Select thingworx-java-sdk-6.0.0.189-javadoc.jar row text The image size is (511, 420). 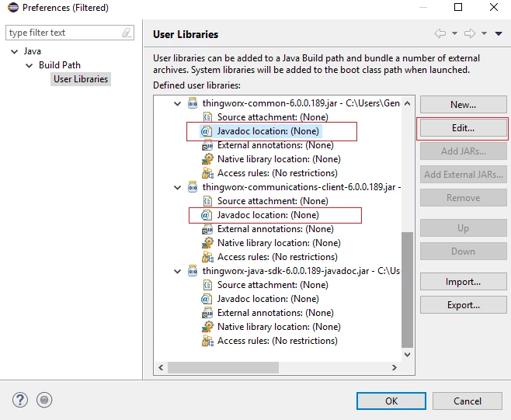click(x=301, y=271)
